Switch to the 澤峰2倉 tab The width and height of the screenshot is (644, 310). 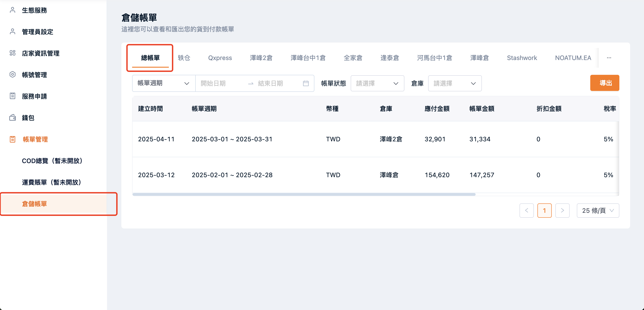[x=261, y=58]
